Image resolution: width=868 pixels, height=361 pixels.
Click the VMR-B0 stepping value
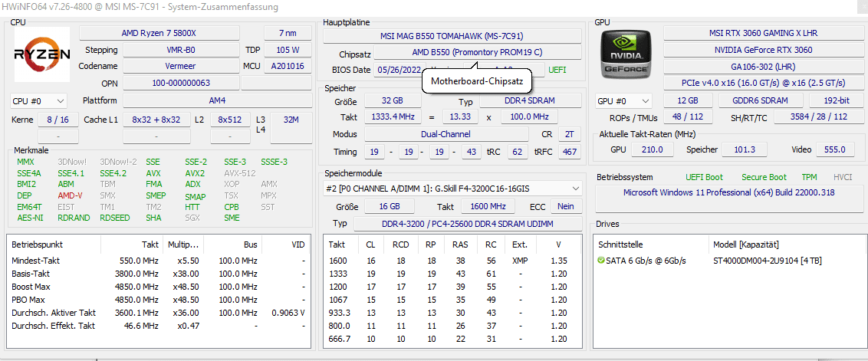[180, 50]
